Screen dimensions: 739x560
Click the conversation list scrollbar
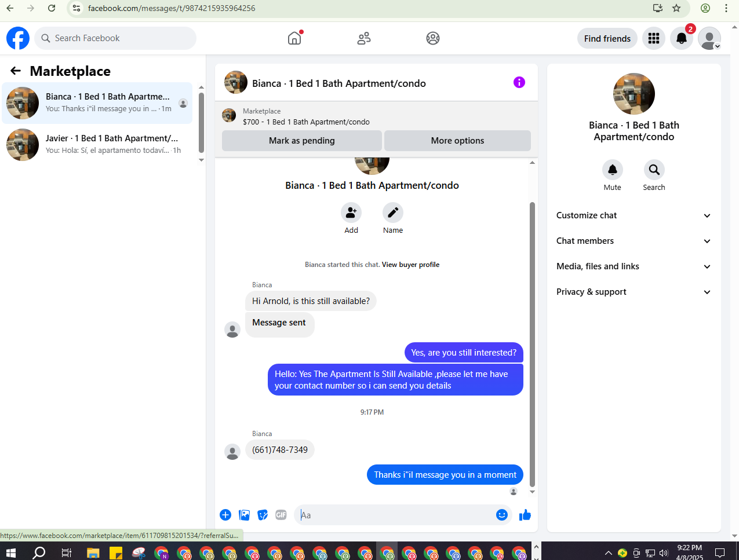click(201, 122)
